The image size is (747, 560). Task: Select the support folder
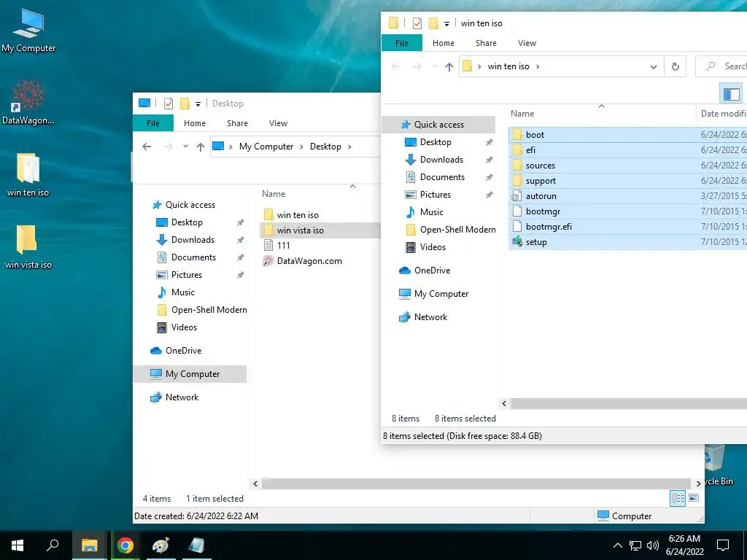(x=627, y=181)
